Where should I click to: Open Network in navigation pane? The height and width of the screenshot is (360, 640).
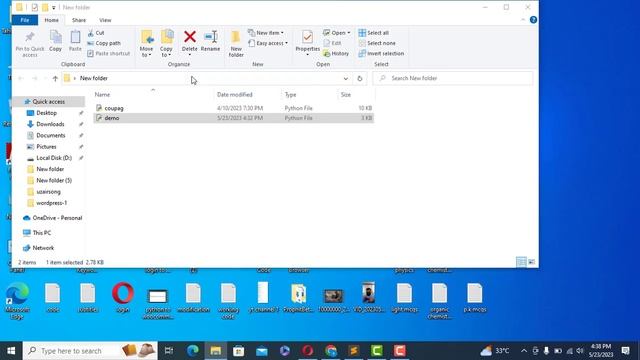pos(43,248)
